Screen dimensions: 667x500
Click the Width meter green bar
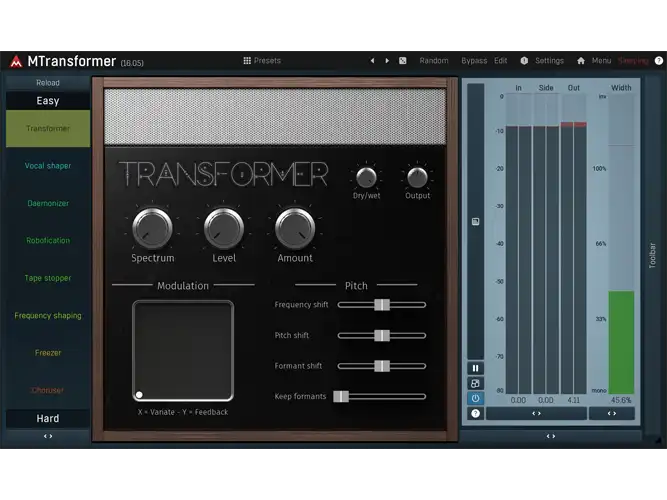[621, 342]
